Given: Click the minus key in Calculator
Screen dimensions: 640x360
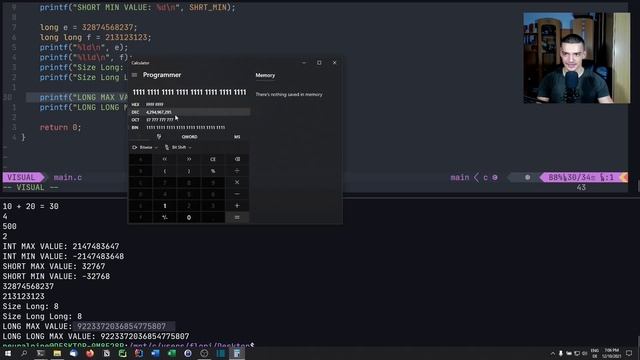Looking at the screenshot, I should (237, 194).
